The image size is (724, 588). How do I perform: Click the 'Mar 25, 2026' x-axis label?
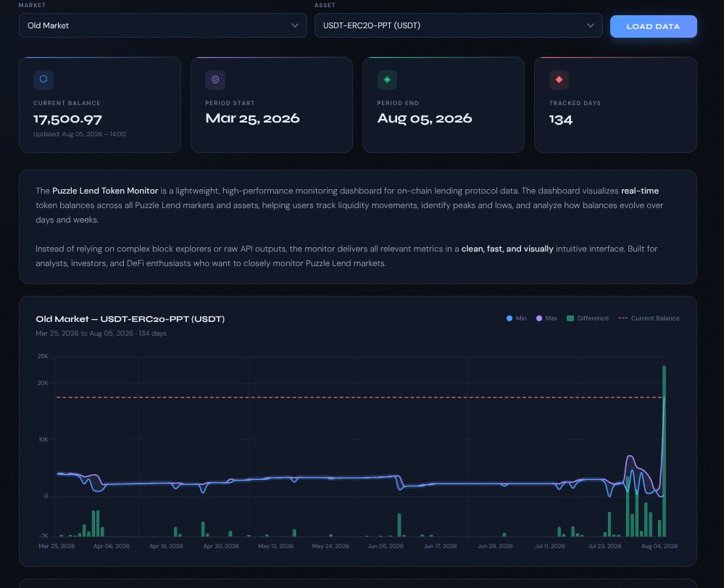point(57,546)
